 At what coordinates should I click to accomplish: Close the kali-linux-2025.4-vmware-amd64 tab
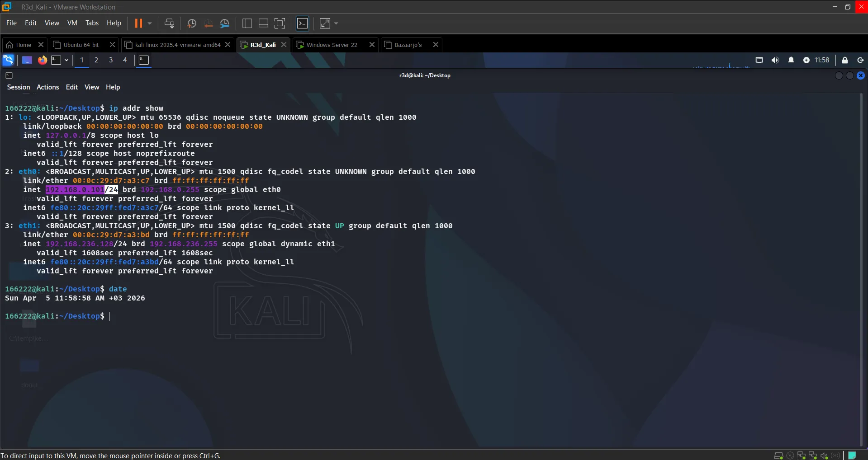228,45
